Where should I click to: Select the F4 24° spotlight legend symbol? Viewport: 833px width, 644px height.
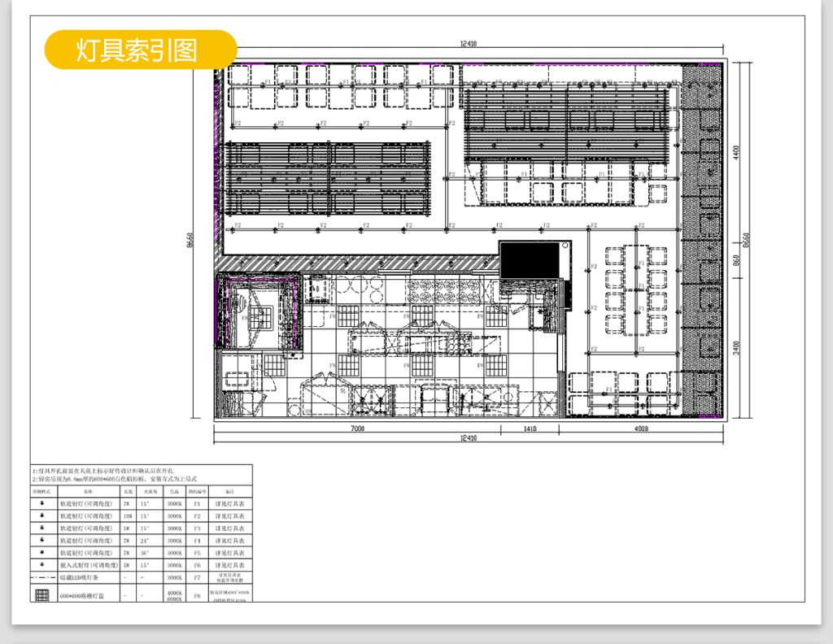click(42, 540)
